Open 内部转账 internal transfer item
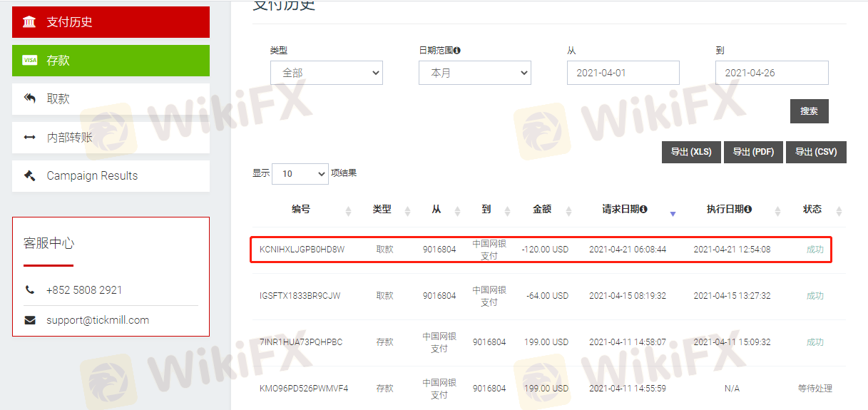Image resolution: width=868 pixels, height=410 pixels. click(111, 138)
